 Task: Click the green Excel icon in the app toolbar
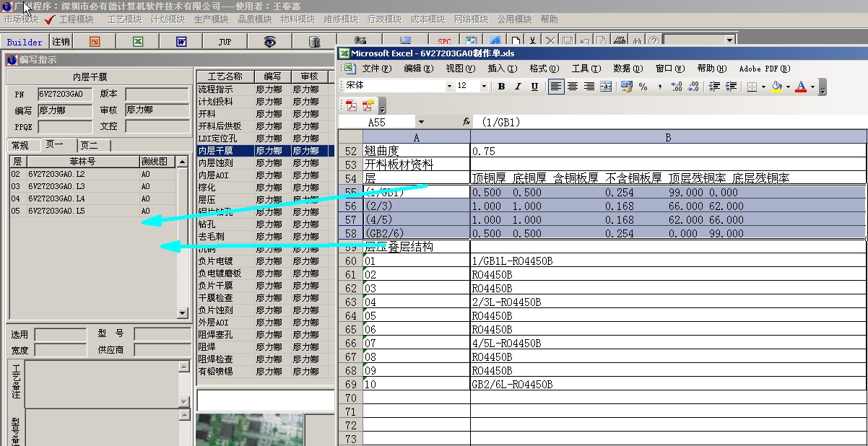point(138,42)
